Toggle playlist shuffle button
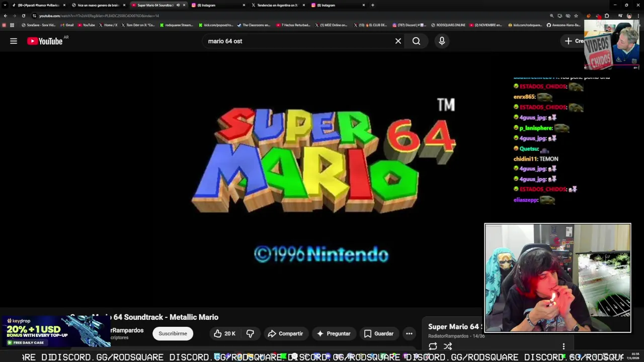Screen dimensions: 644x362 point(448,346)
